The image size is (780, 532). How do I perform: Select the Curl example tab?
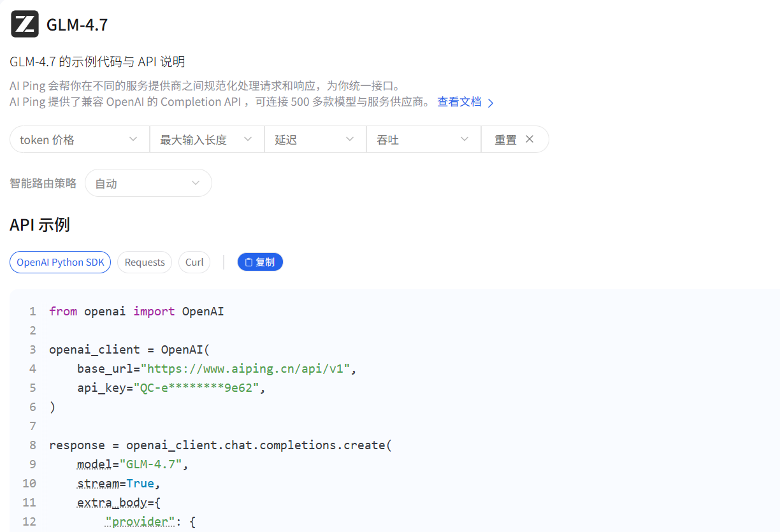pyautogui.click(x=194, y=262)
